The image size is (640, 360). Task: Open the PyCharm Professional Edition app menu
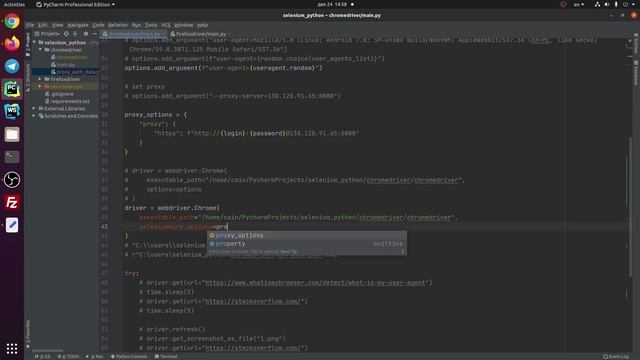[x=76, y=4]
